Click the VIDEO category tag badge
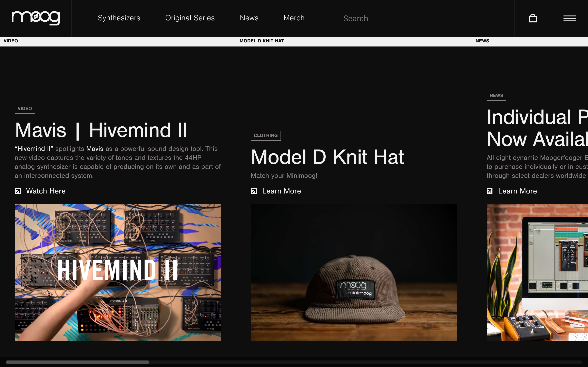The width and height of the screenshot is (588, 367). pos(25,109)
